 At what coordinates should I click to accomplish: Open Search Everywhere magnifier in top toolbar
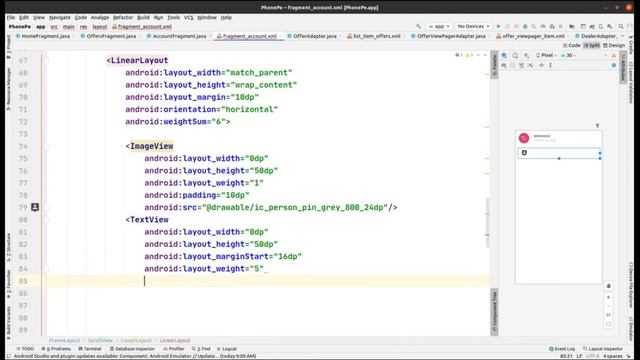click(621, 27)
